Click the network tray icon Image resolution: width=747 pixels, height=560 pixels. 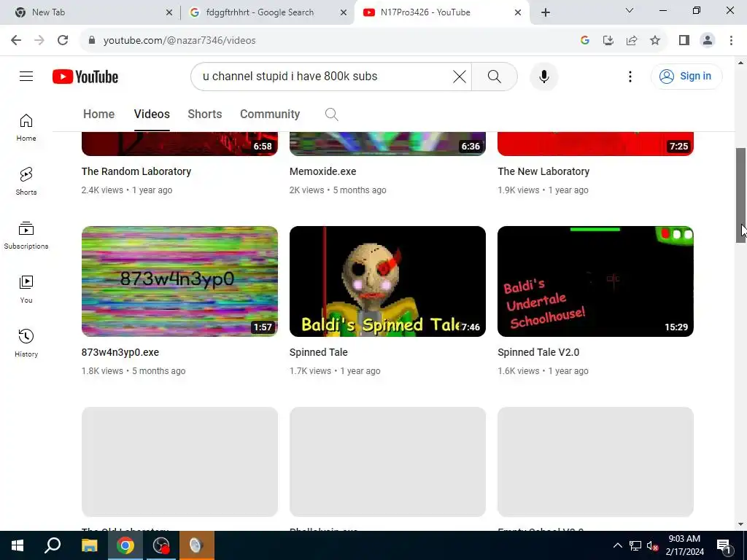coord(635,545)
